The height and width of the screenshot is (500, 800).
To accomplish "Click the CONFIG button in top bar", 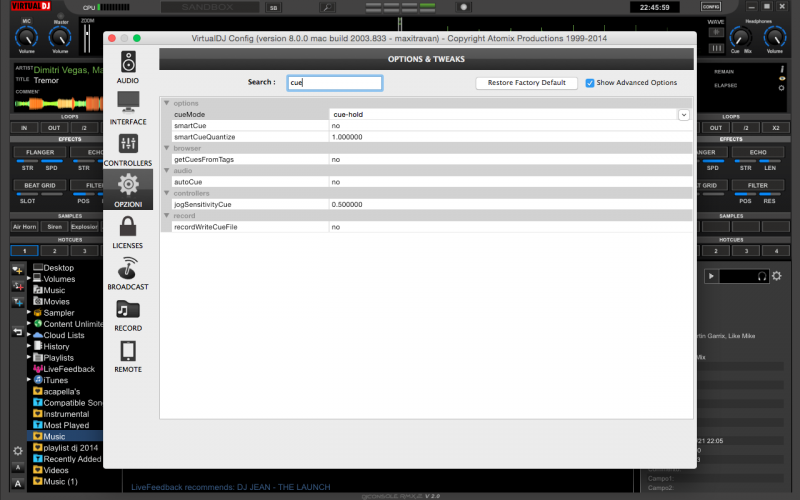I will coord(711,7).
